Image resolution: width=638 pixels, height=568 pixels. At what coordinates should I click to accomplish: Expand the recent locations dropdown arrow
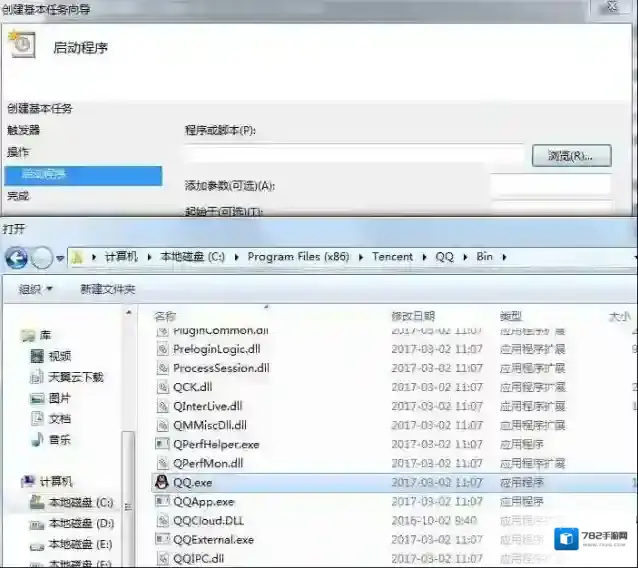pos(60,258)
